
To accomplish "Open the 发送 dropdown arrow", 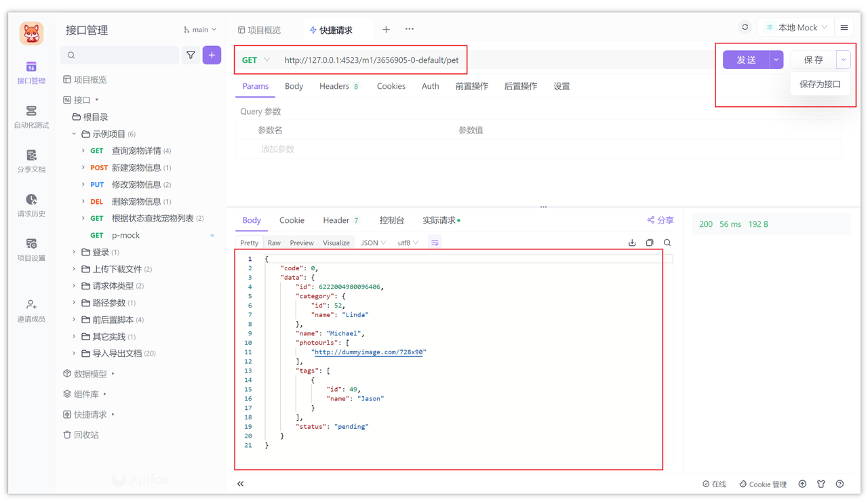I will (776, 60).
